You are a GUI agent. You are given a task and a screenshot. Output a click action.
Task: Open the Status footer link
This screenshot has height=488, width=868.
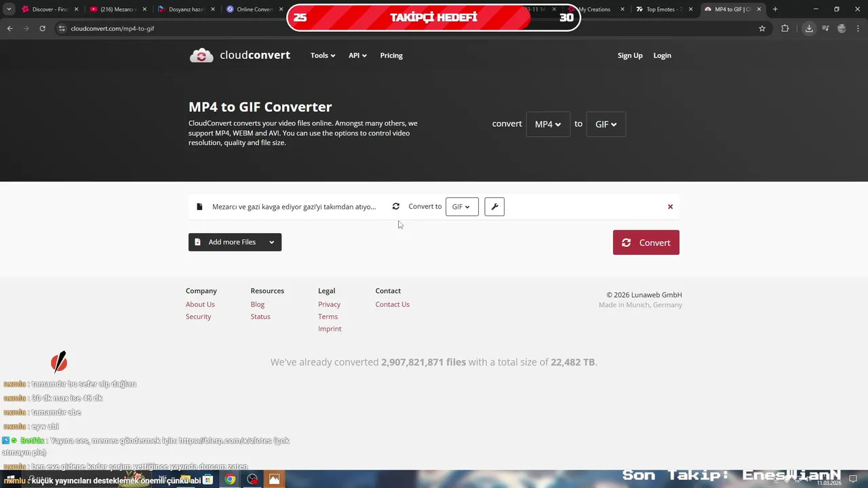click(260, 317)
